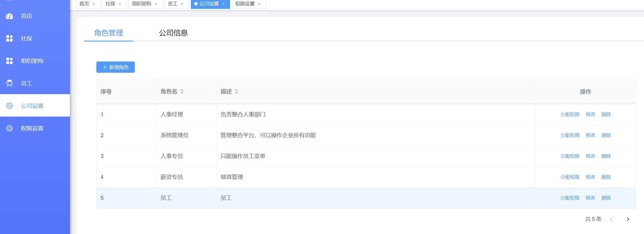Assign permissions for 人事经理
Screen dimensions: 644x234
click(570, 114)
